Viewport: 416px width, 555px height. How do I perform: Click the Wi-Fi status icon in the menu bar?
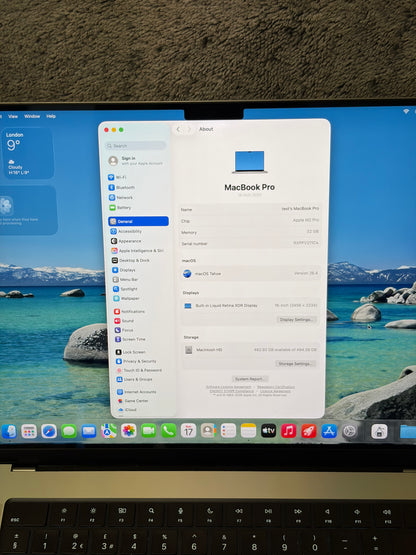[406, 111]
